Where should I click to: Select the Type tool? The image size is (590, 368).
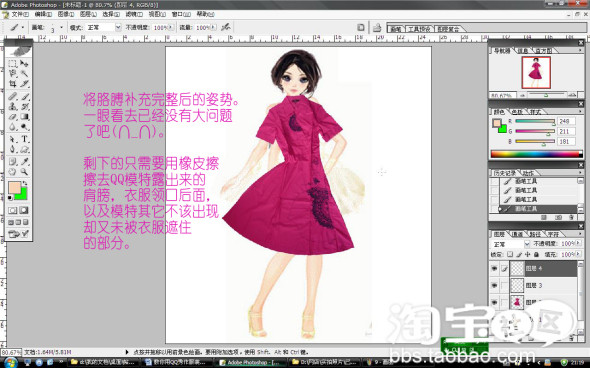tap(24, 139)
